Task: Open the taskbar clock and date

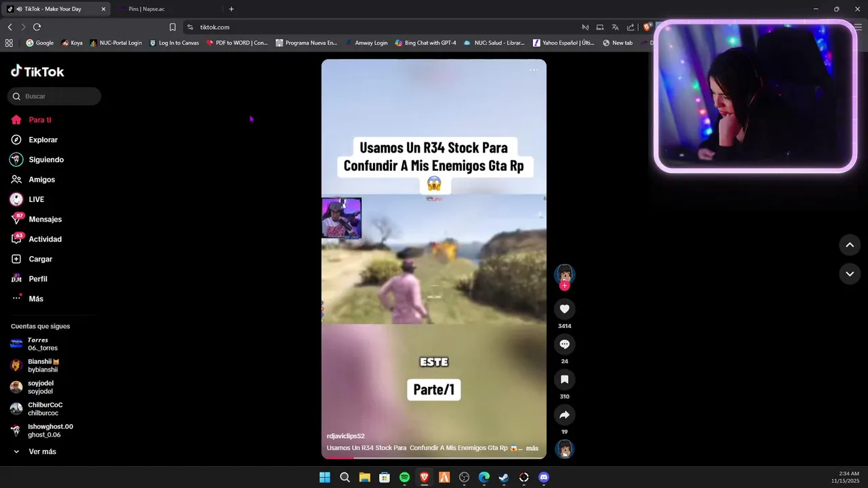Action: (845, 477)
